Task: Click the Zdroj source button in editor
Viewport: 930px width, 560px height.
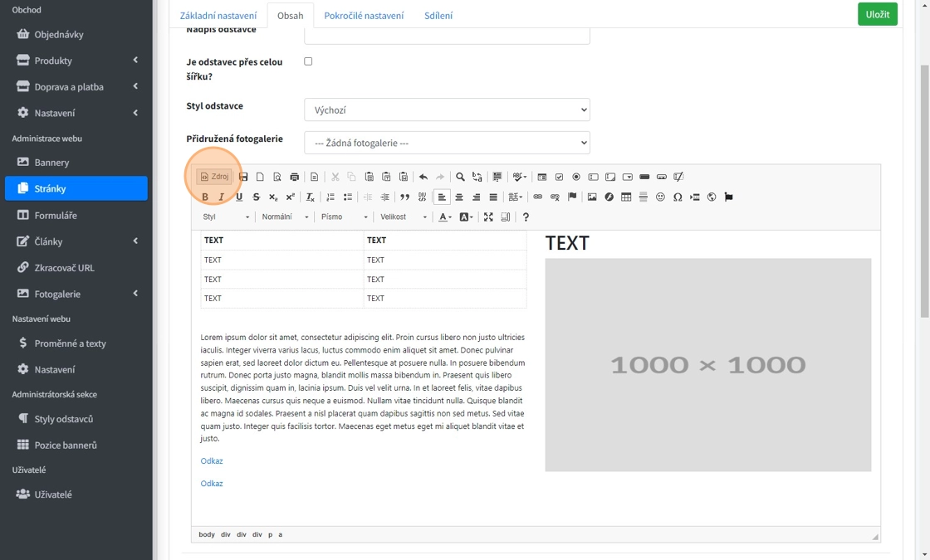Action: pos(214,177)
